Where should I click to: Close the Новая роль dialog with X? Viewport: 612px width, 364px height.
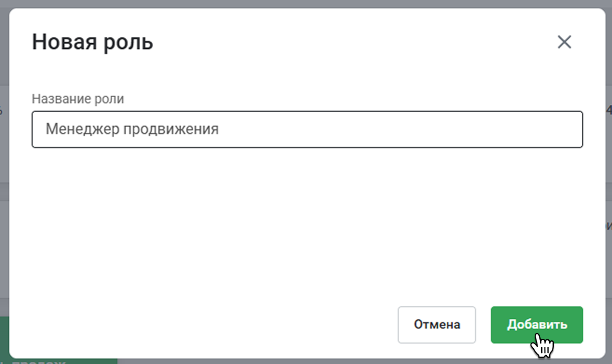pos(564,42)
